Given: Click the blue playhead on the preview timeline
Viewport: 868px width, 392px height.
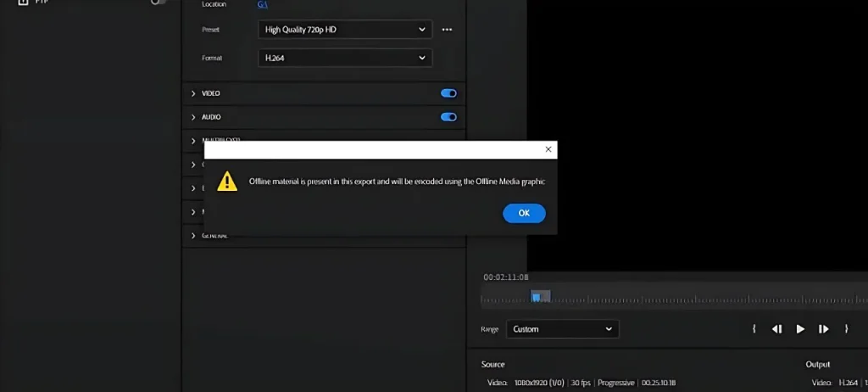Looking at the screenshot, I should tap(536, 297).
